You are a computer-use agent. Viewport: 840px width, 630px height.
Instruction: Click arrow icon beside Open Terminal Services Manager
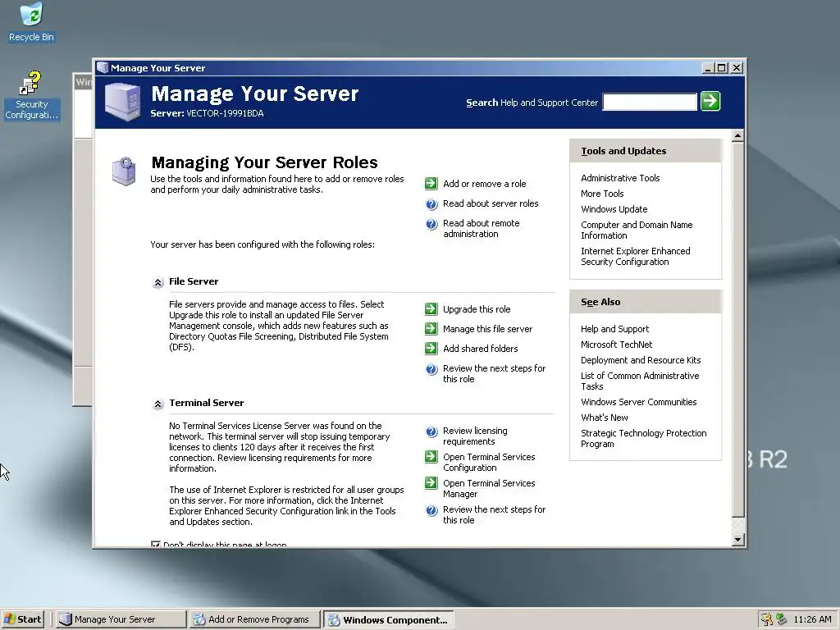pos(431,483)
